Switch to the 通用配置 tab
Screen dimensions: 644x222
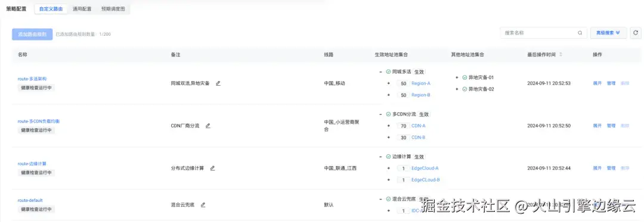82,8
